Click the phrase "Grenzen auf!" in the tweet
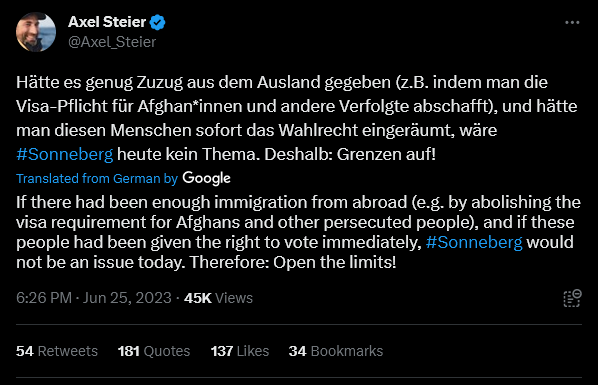The height and width of the screenshot is (385, 598). coord(386,155)
